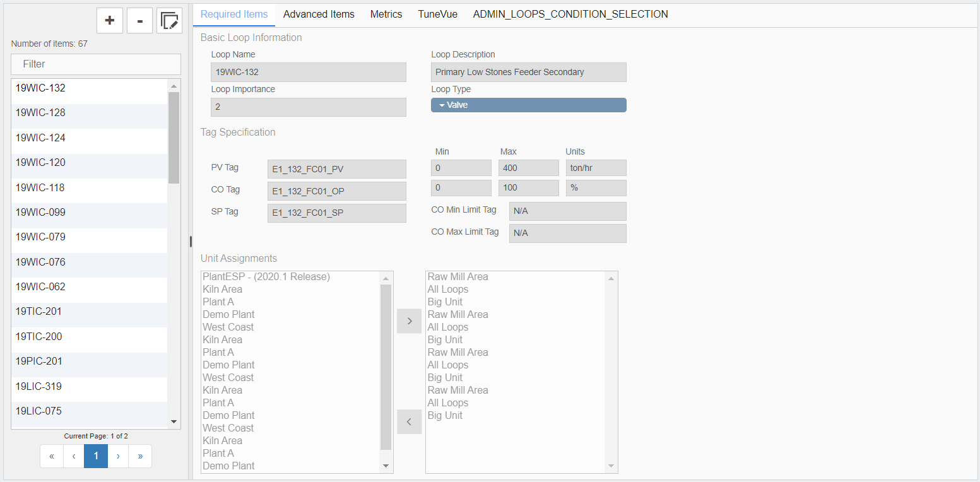Click the plus add-item button
The width and height of the screenshot is (980, 482).
110,21
